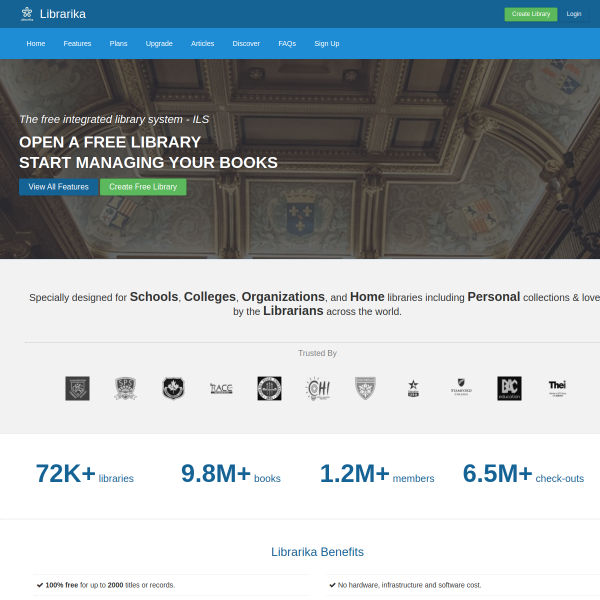Viewport: 600px width, 600px height.
Task: Click the 9.8M+ books statistic
Action: [231, 474]
